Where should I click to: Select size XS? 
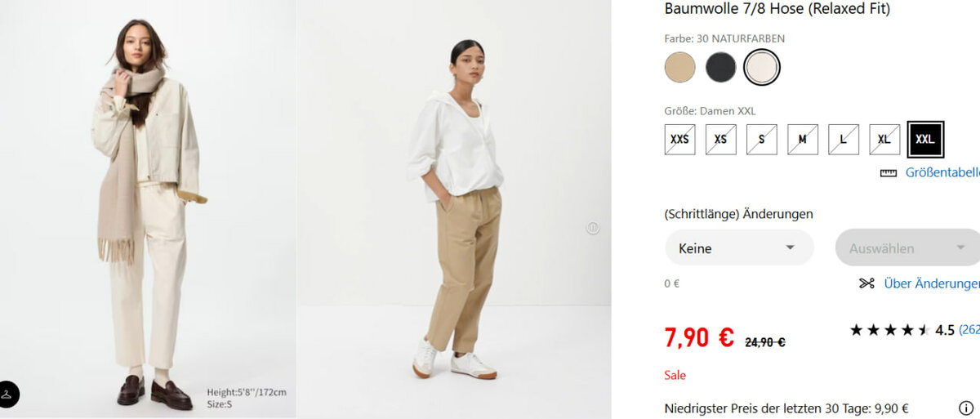click(720, 140)
